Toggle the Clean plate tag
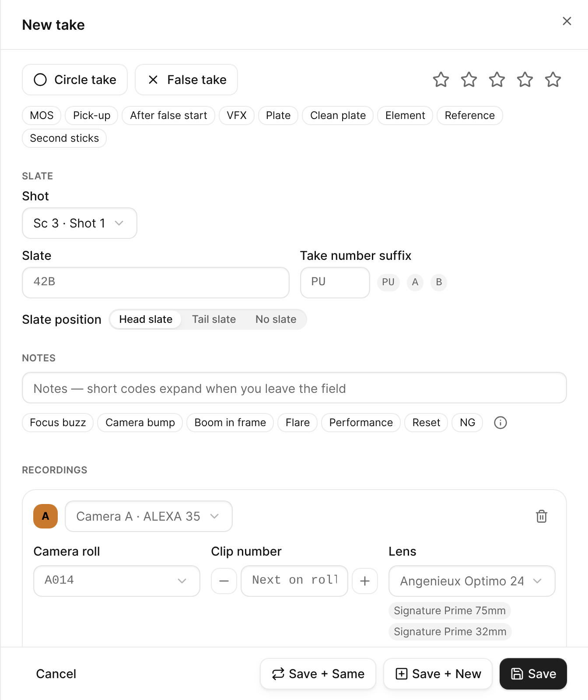The height and width of the screenshot is (700, 588). click(338, 115)
